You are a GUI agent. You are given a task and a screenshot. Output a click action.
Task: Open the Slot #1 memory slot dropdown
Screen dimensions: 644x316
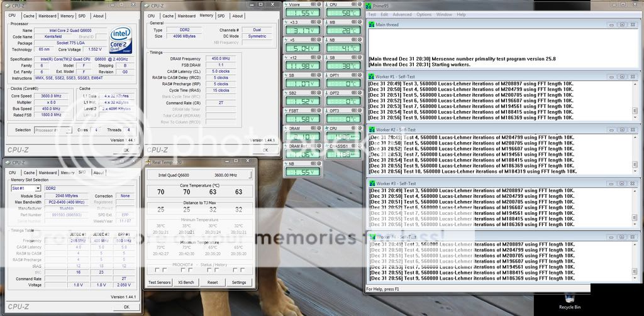pyautogui.click(x=26, y=188)
